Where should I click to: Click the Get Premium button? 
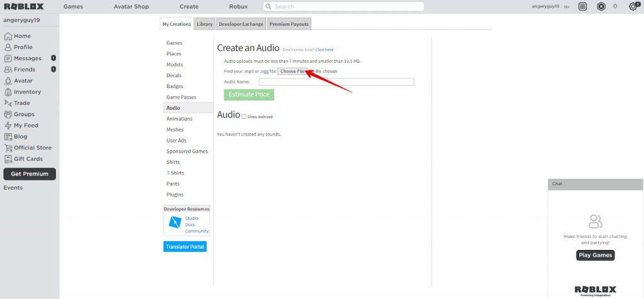coord(30,174)
